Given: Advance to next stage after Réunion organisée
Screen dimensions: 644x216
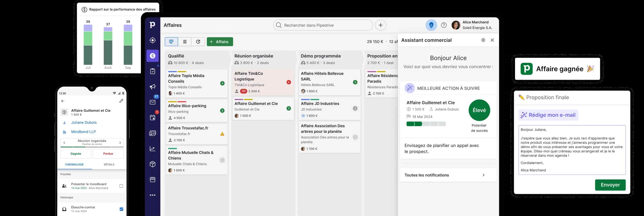Looking at the screenshot, I should pos(120,143).
